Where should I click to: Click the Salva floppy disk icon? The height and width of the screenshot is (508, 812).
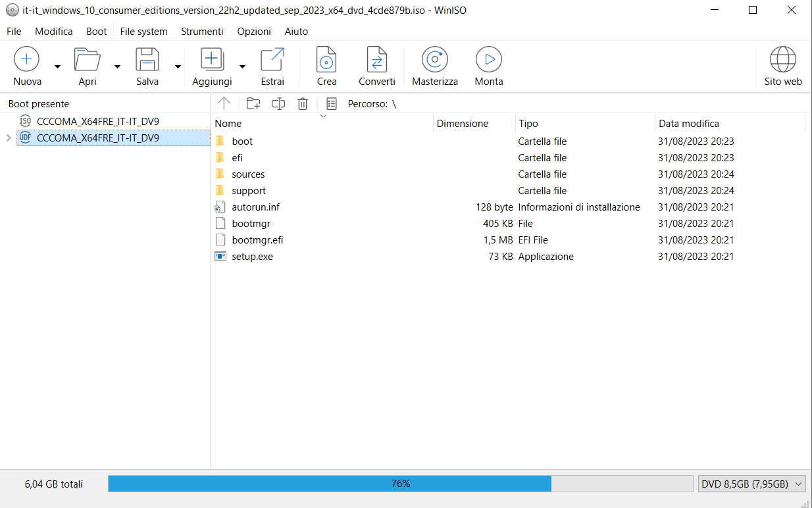tap(147, 59)
